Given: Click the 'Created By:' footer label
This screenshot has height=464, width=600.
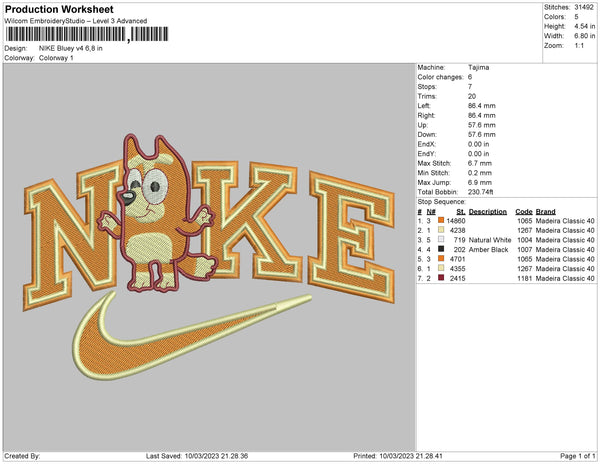Looking at the screenshot, I should 22,456.
